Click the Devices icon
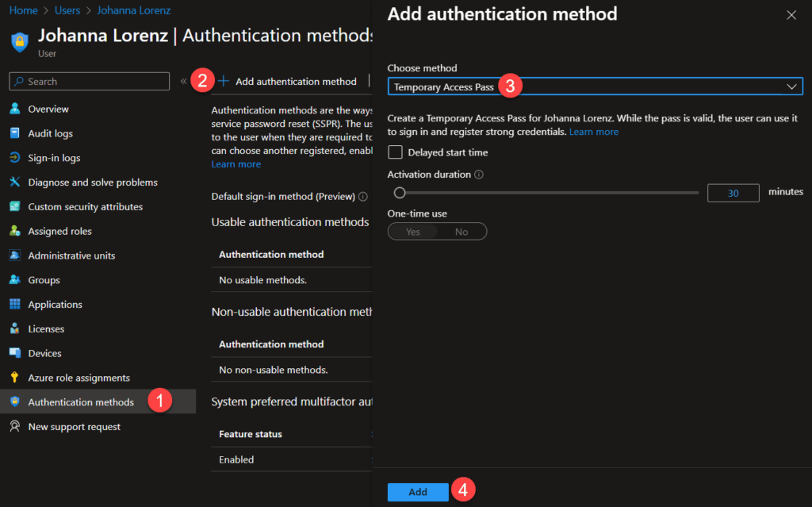This screenshot has height=507, width=812. [14, 353]
